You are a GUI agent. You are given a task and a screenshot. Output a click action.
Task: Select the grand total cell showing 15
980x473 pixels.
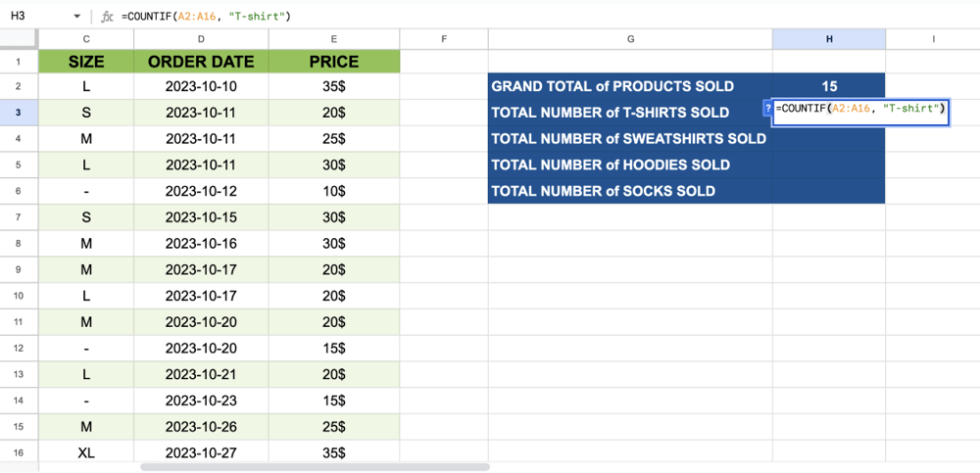click(x=828, y=86)
